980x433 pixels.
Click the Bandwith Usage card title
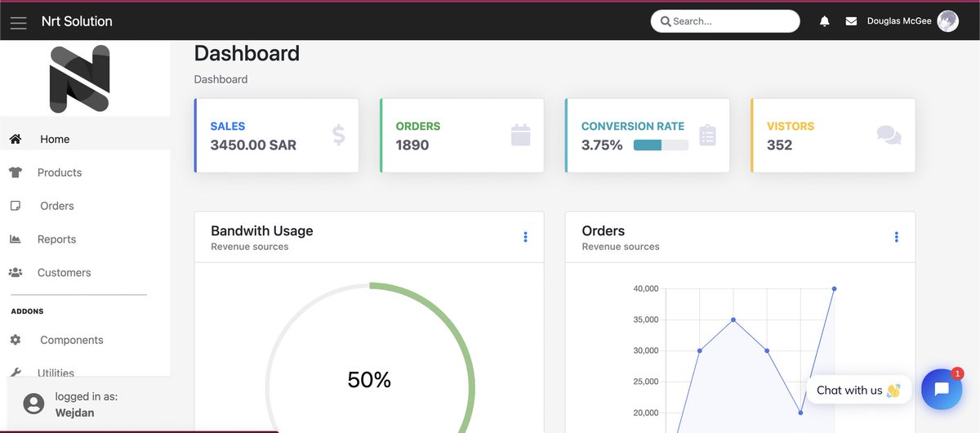click(x=262, y=231)
